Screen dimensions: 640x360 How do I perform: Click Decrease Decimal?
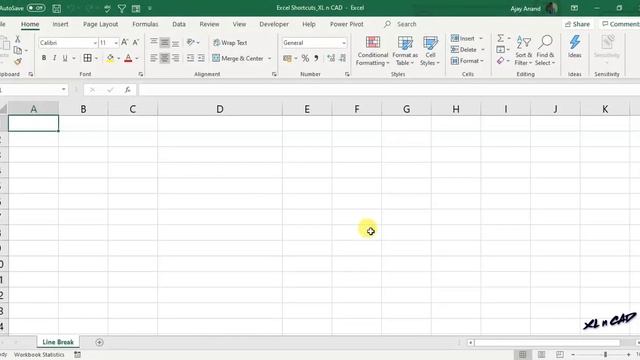coord(342,58)
